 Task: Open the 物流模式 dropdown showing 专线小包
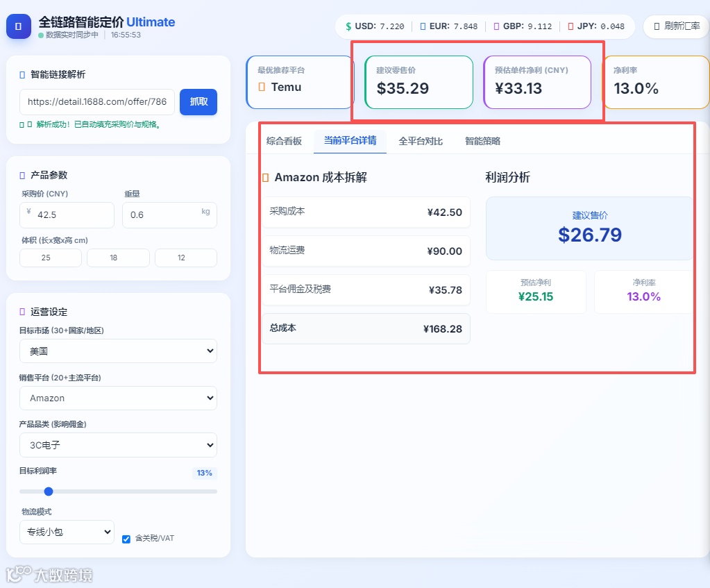[x=67, y=532]
